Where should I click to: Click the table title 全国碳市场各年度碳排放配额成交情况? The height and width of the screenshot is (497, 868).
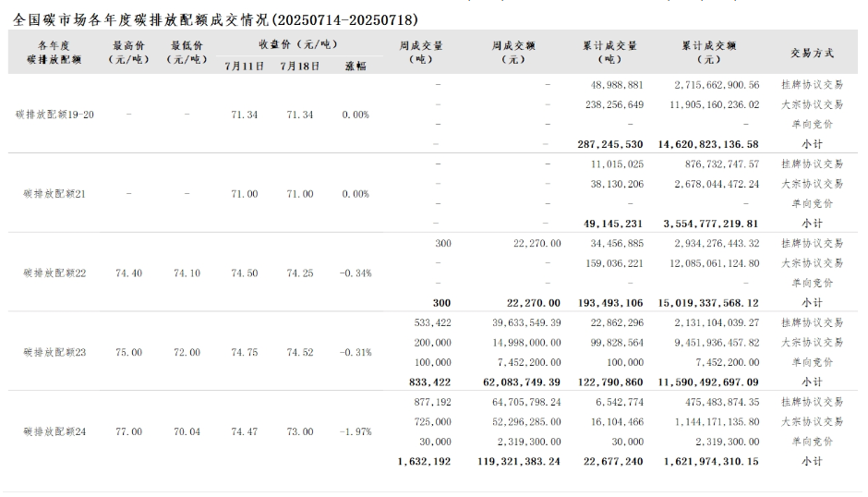click(x=213, y=18)
